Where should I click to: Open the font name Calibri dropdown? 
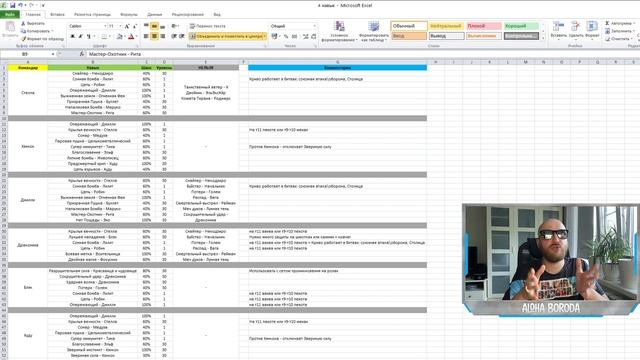(105, 26)
